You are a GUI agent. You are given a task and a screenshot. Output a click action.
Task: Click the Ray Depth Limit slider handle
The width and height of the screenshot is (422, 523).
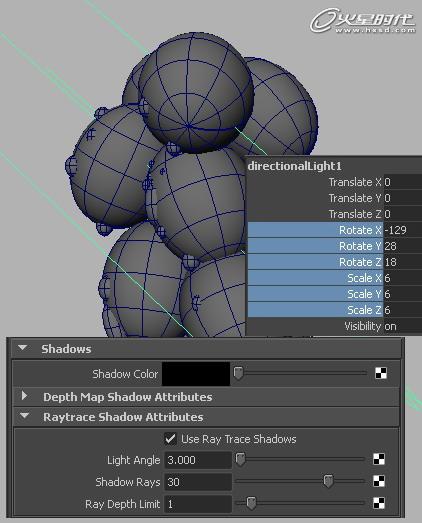coord(251,503)
